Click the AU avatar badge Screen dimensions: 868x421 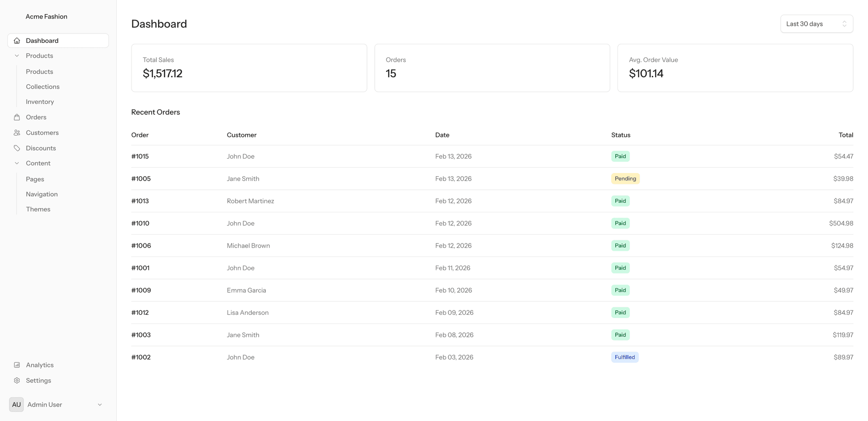point(16,404)
